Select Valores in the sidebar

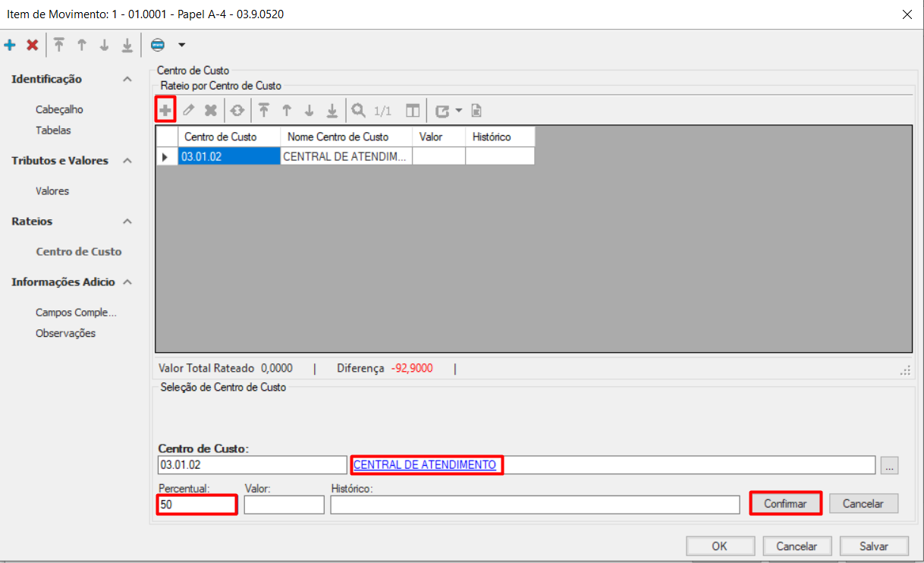(x=52, y=191)
